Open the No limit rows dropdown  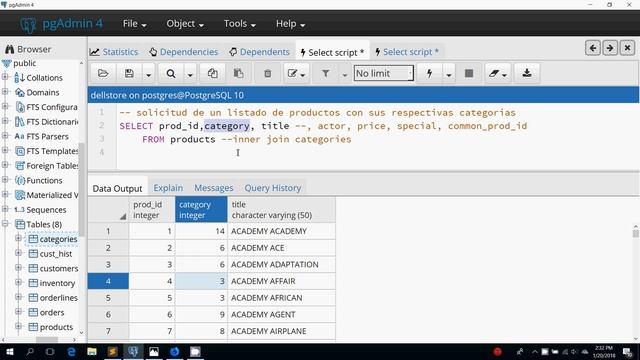384,73
